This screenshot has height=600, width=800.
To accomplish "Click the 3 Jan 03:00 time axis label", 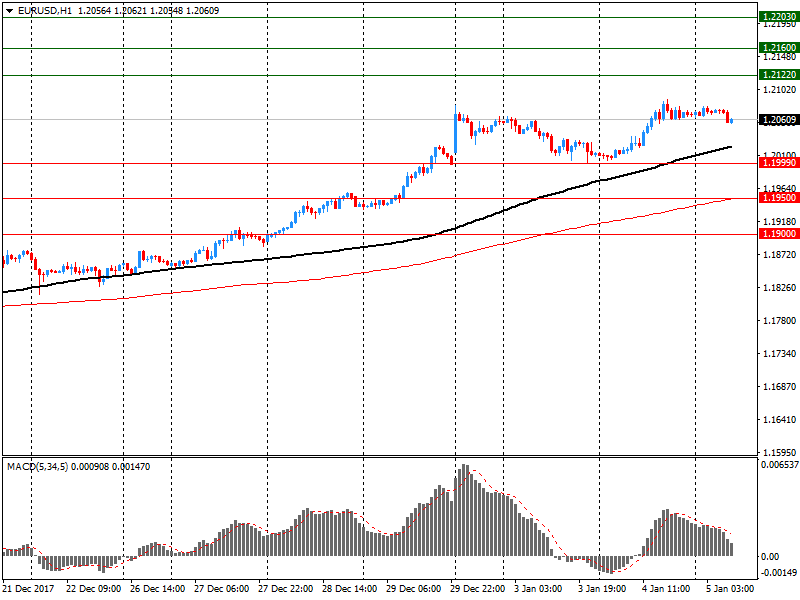I will (538, 589).
